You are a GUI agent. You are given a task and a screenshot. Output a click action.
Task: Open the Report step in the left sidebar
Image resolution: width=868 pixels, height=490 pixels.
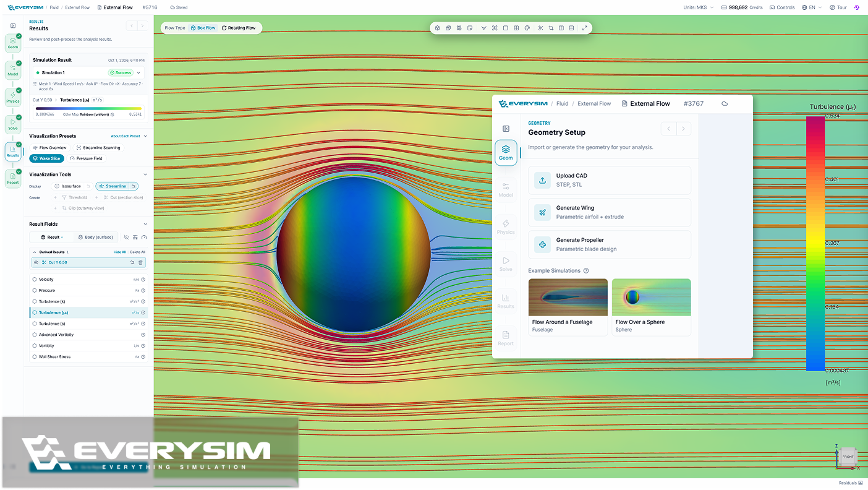[13, 178]
